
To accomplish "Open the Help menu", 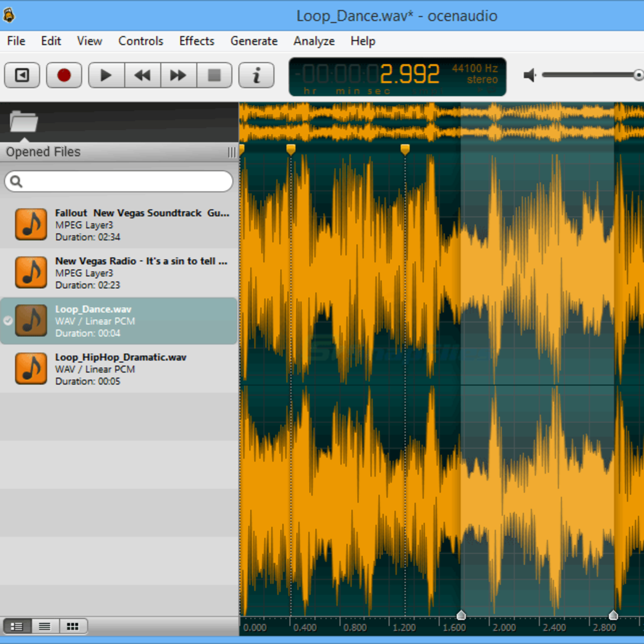I will pos(363,41).
